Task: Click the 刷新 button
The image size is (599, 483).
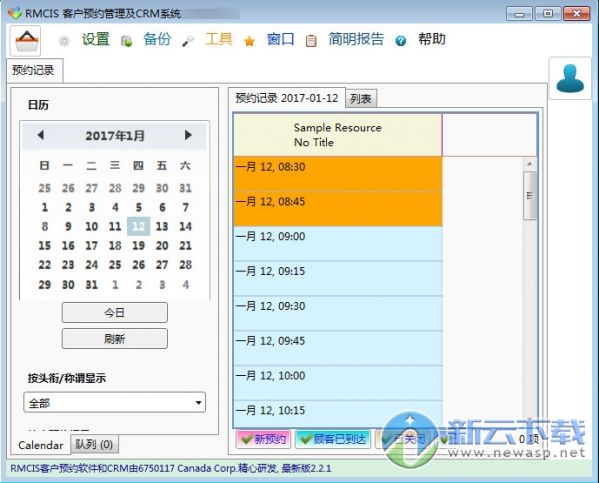Action: pos(115,339)
